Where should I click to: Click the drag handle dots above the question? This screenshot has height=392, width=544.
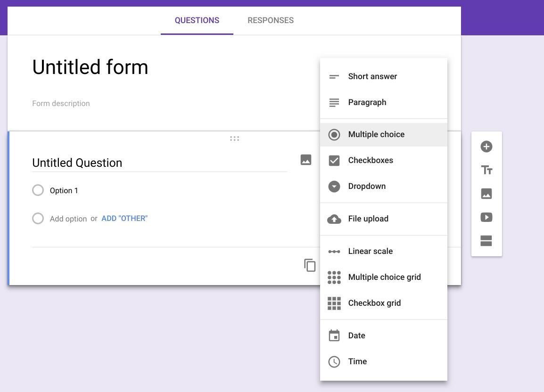pyautogui.click(x=235, y=139)
